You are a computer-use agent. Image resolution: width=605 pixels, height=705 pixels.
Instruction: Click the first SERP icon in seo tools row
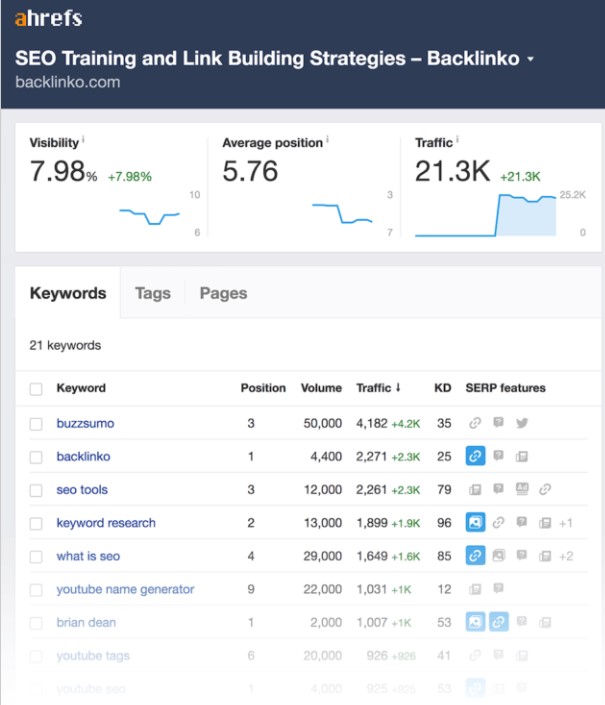tap(475, 490)
